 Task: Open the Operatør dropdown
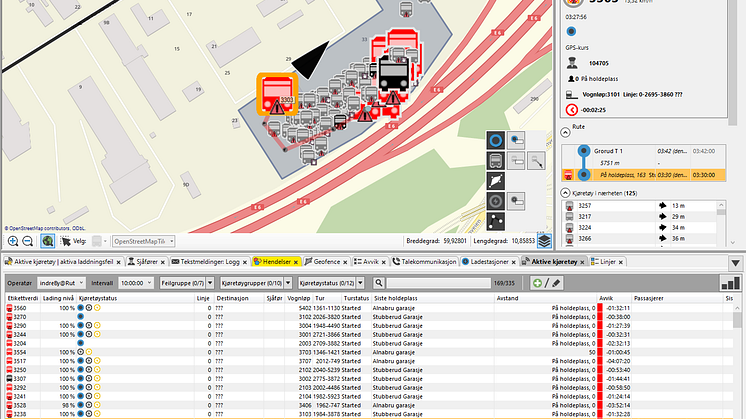pos(61,283)
